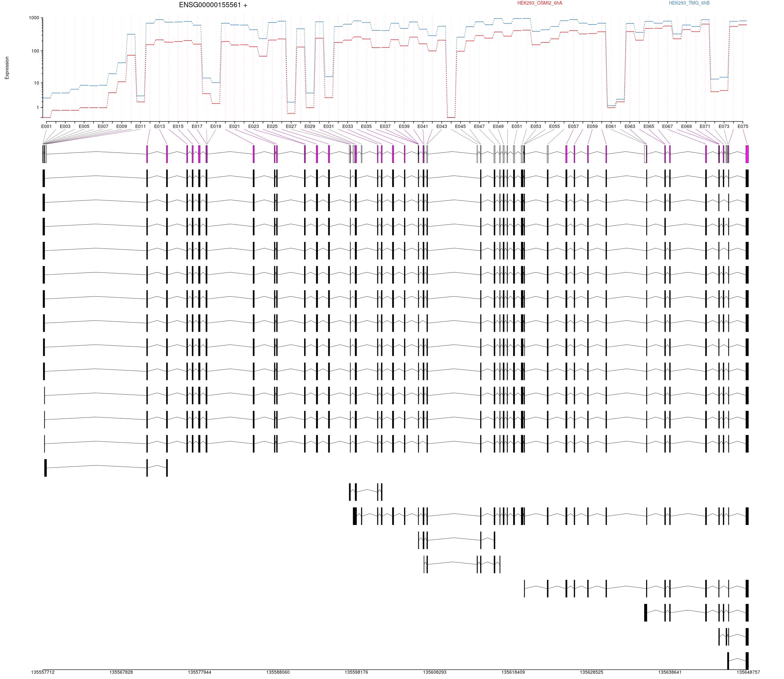Click exon label E057
The height and width of the screenshot is (679, 784).
573,127
